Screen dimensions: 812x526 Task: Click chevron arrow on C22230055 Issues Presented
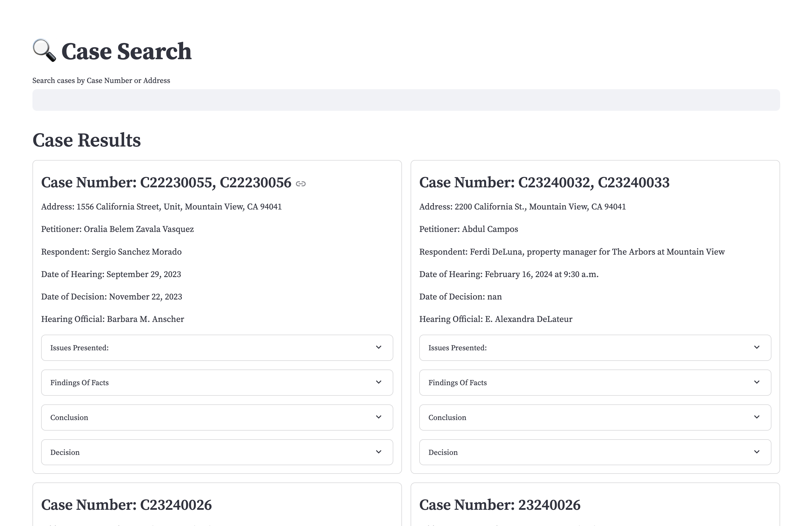[378, 347]
